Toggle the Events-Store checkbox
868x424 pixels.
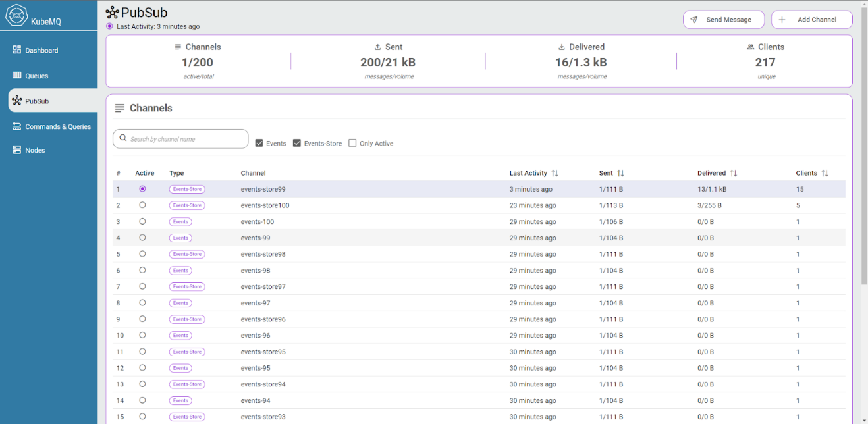point(297,143)
